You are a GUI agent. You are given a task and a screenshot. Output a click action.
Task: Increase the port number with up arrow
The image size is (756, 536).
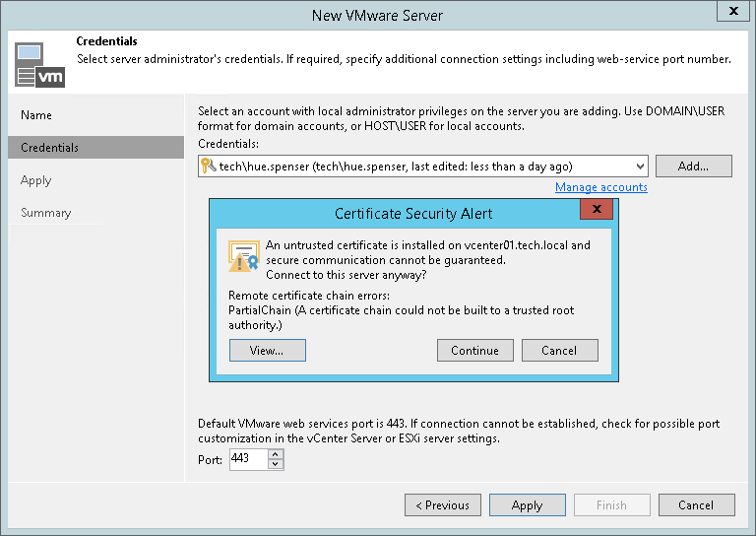pos(276,454)
